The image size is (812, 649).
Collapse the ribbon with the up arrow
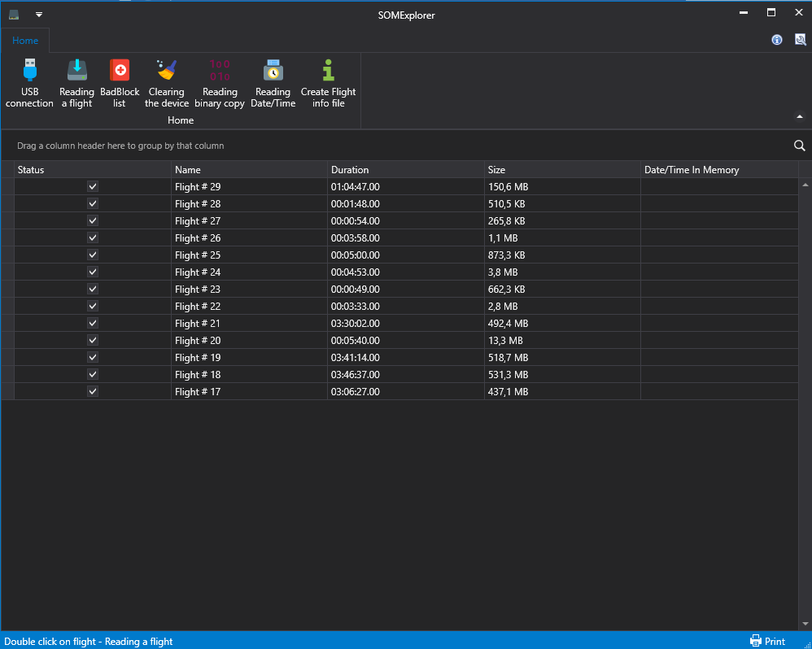click(x=799, y=117)
